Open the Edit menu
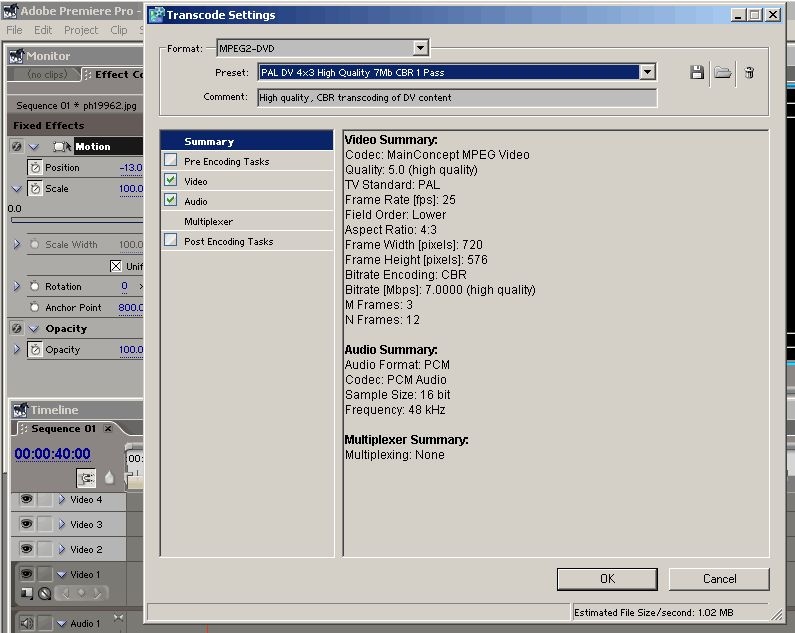The width and height of the screenshot is (795, 633). click(x=43, y=30)
